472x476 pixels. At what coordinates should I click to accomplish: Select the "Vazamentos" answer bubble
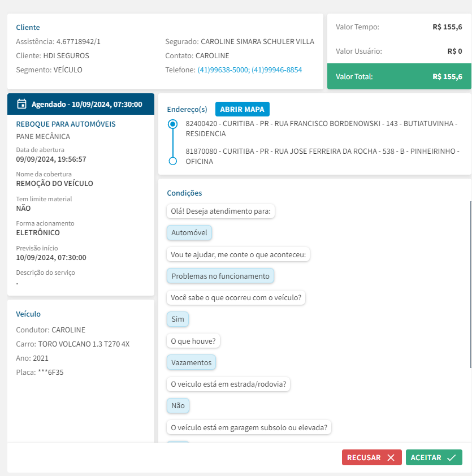pyautogui.click(x=192, y=362)
